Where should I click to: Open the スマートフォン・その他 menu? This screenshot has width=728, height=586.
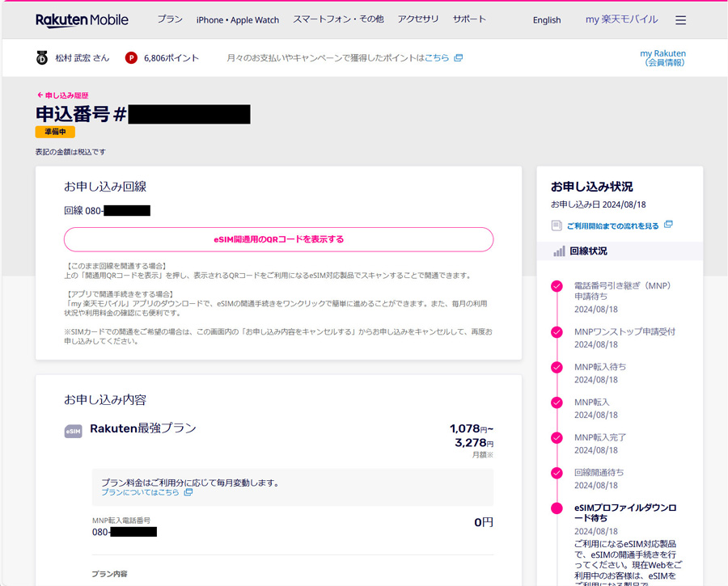pyautogui.click(x=338, y=19)
